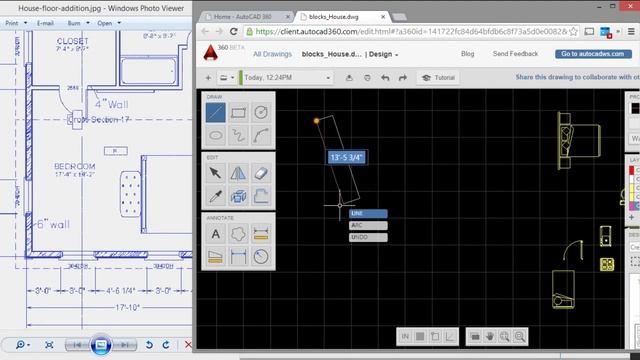Select the freehand squiggle draw tool

click(238, 135)
